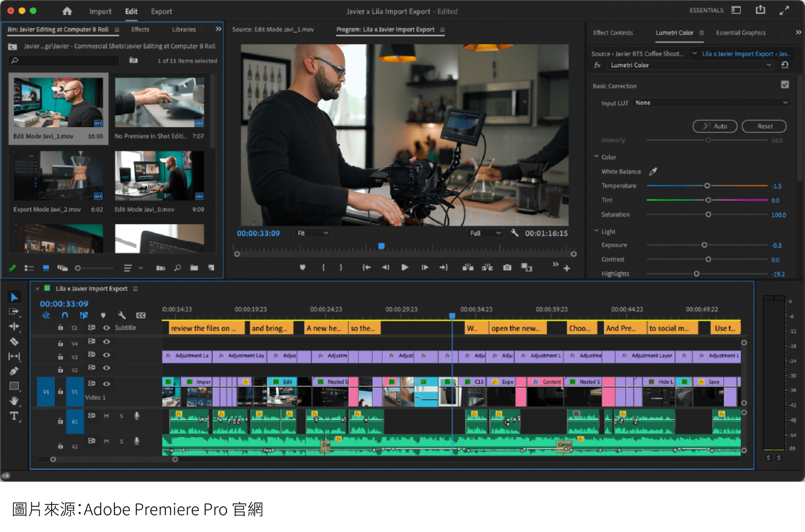Viewport: 805px width, 532px height.
Task: Select the Razor tool
Action: [14, 341]
